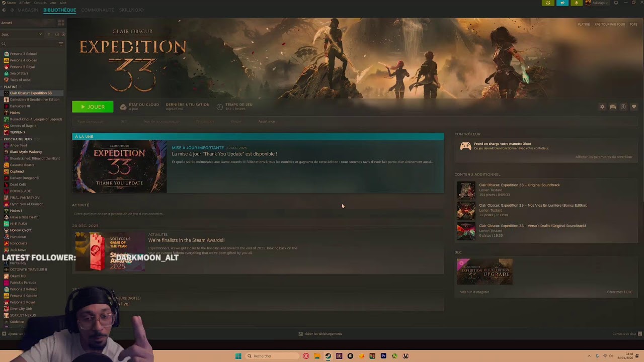Screen dimensions: 644x362
Task: Open the Deluxe Edition Upgrade DLC thumbnail
Action: [x=485, y=271]
